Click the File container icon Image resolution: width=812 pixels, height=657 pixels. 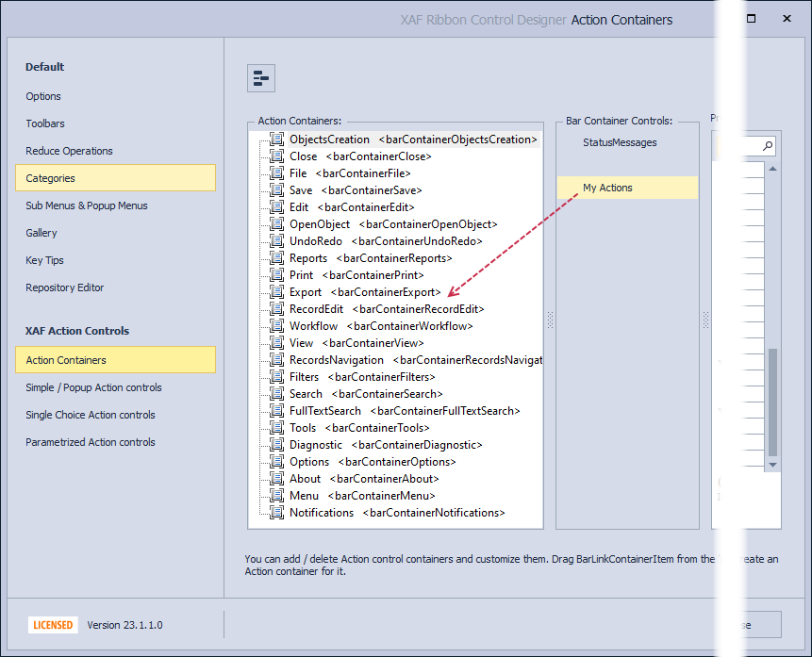pyautogui.click(x=277, y=173)
